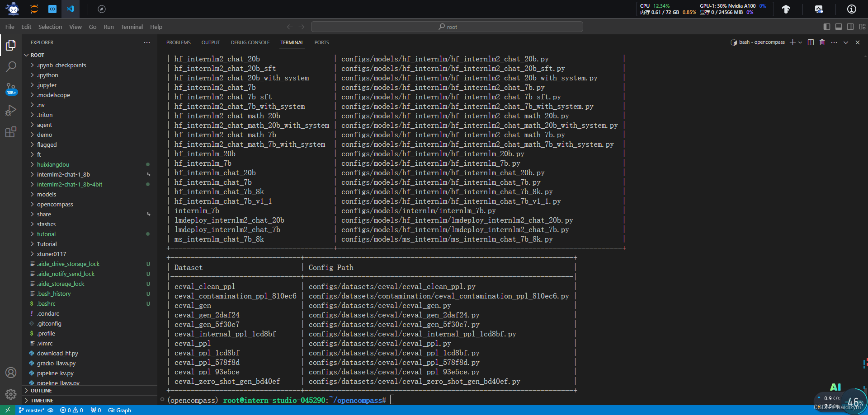Open the Help menu
Screen dimensions: 868x415
coord(156,27)
